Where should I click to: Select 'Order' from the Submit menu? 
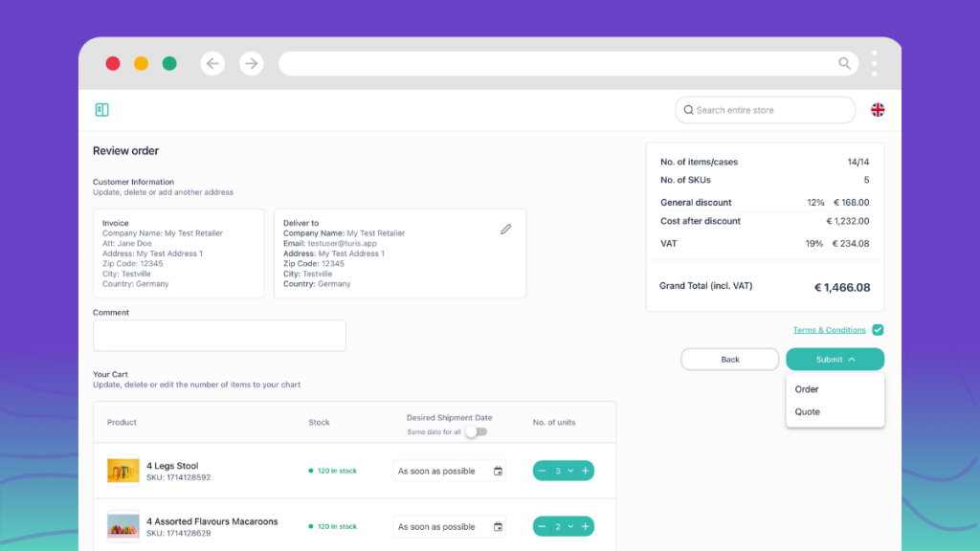click(x=806, y=389)
